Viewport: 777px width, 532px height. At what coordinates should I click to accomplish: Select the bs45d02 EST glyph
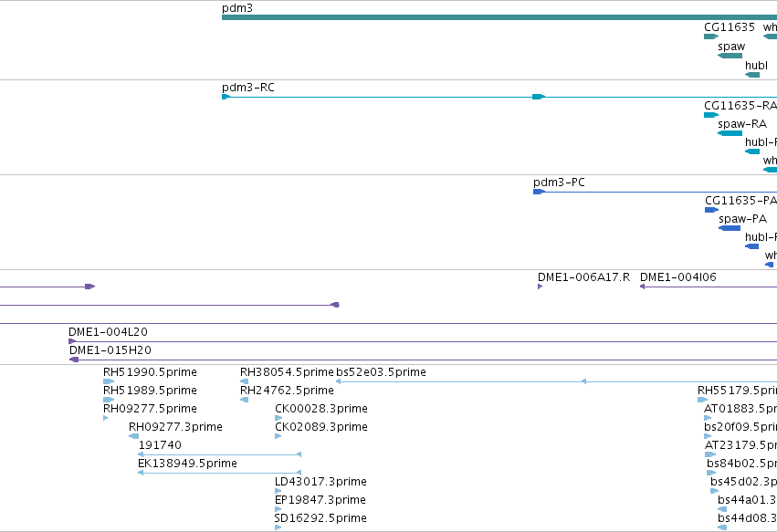715,491
